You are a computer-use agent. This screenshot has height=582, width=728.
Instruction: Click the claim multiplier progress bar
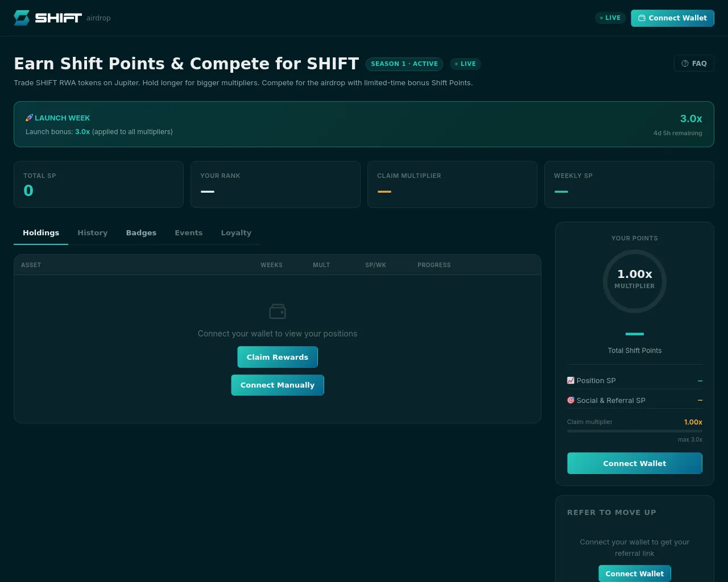click(x=635, y=431)
